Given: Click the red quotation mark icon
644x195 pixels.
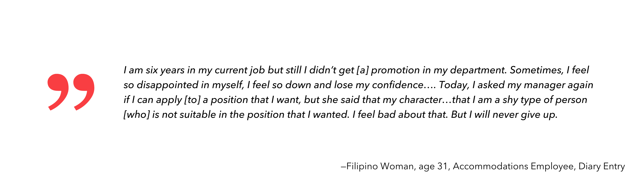Looking at the screenshot, I should point(71,92).
